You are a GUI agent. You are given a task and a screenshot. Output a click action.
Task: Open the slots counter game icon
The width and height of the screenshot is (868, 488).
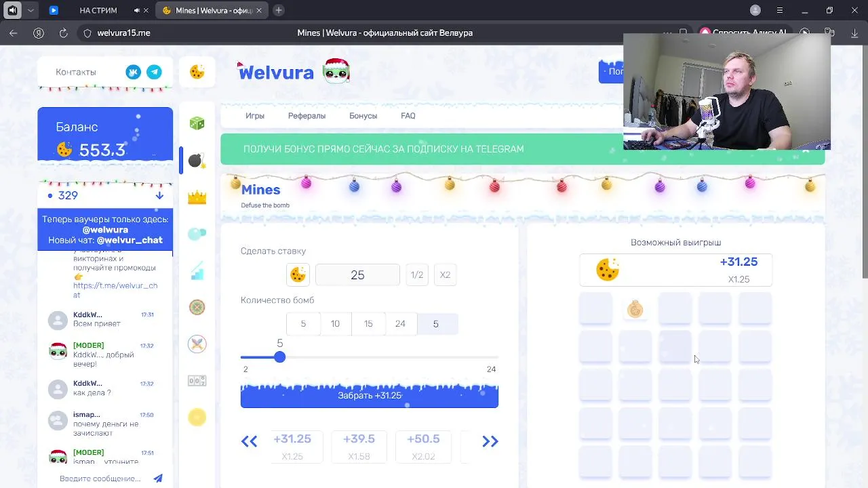pos(197,381)
